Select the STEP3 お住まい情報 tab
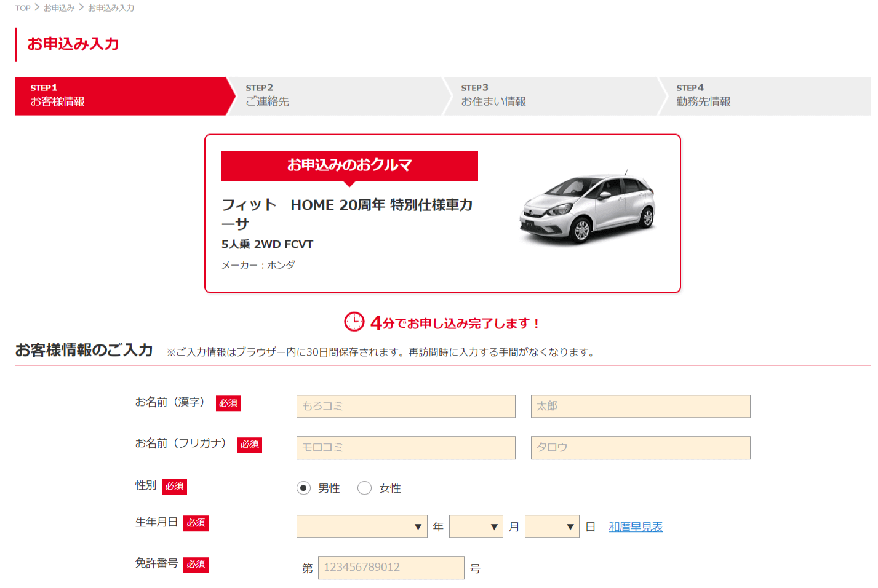The image size is (878, 588). (x=555, y=96)
